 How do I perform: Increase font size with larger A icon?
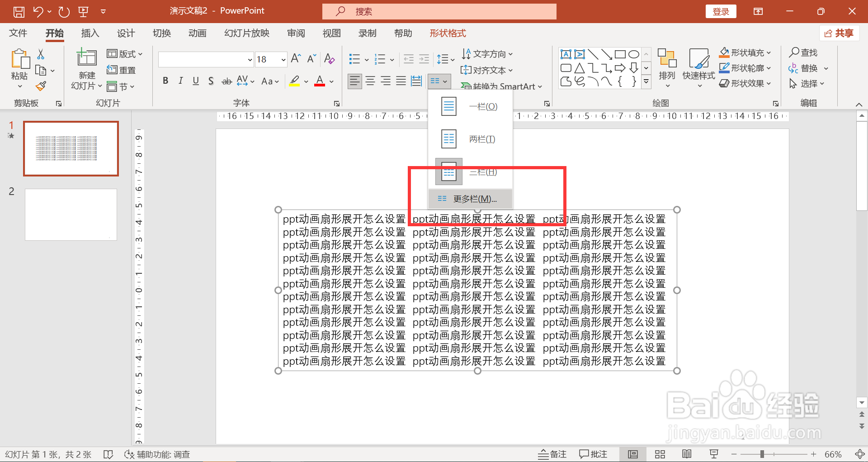[296, 58]
